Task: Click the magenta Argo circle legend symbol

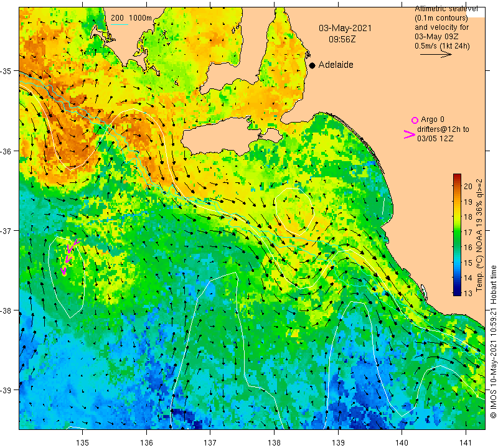Action: [x=415, y=120]
